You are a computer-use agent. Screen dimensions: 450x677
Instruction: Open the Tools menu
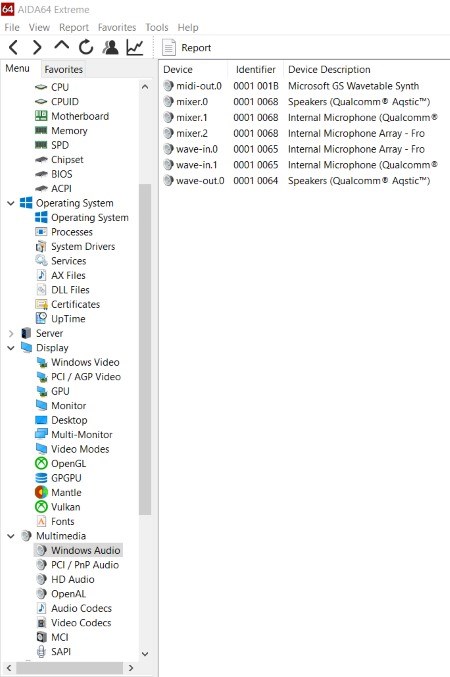point(156,27)
